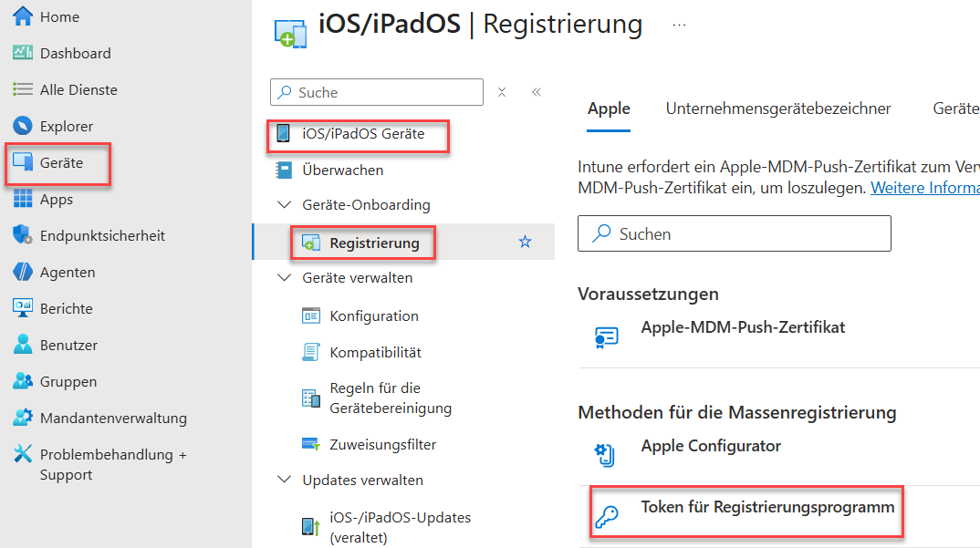
Task: Click the Mandantenverwaltung gear icon
Action: point(23,418)
